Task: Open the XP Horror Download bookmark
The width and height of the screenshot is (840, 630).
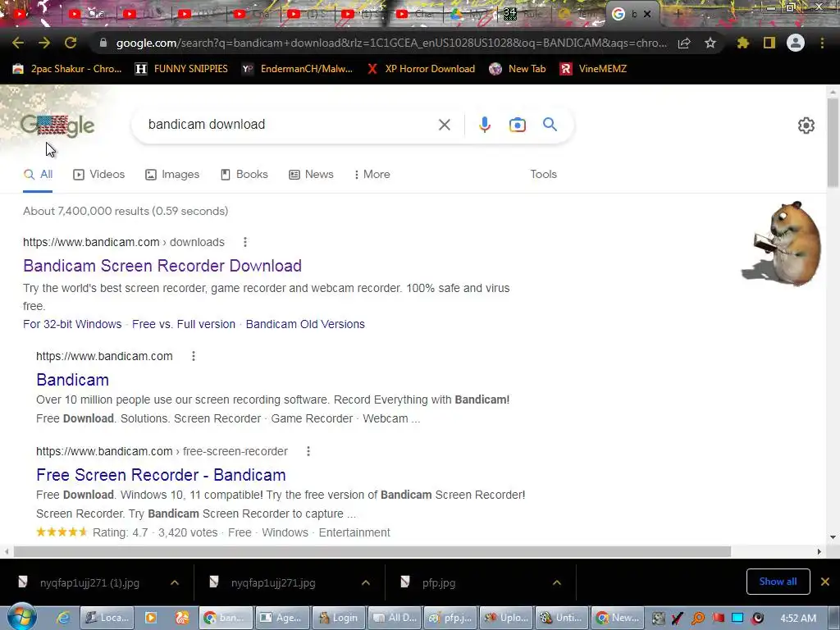Action: [x=421, y=69]
